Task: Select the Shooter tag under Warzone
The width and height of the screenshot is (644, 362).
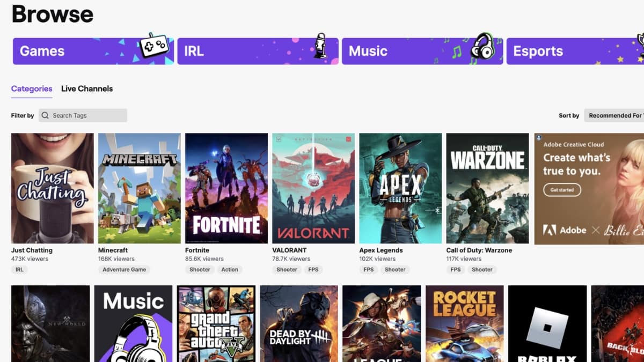Action: click(482, 270)
